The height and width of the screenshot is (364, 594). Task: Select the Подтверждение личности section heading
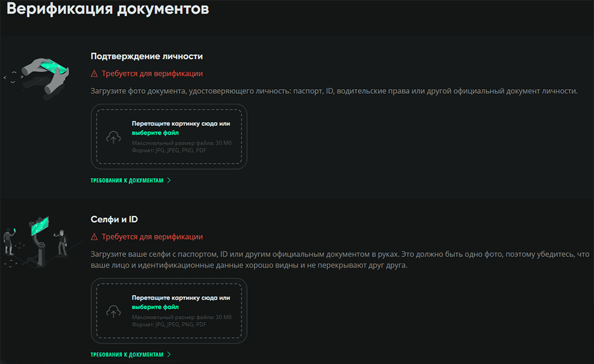147,56
